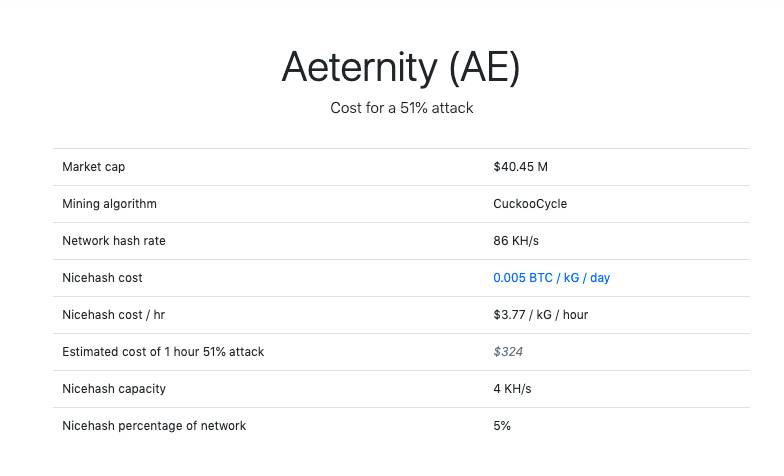This screenshot has height=476, width=784.
Task: Select the Nicehash cost / hr label
Action: [x=113, y=315]
